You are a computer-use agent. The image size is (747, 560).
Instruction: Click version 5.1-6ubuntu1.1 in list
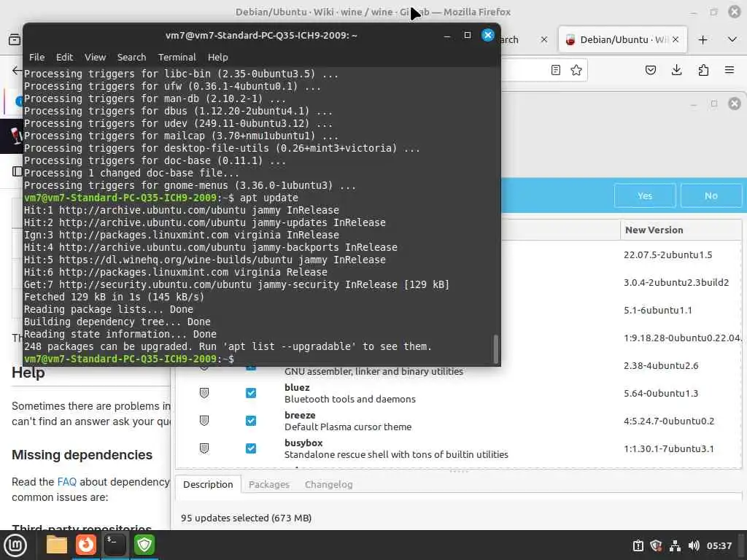[657, 310]
